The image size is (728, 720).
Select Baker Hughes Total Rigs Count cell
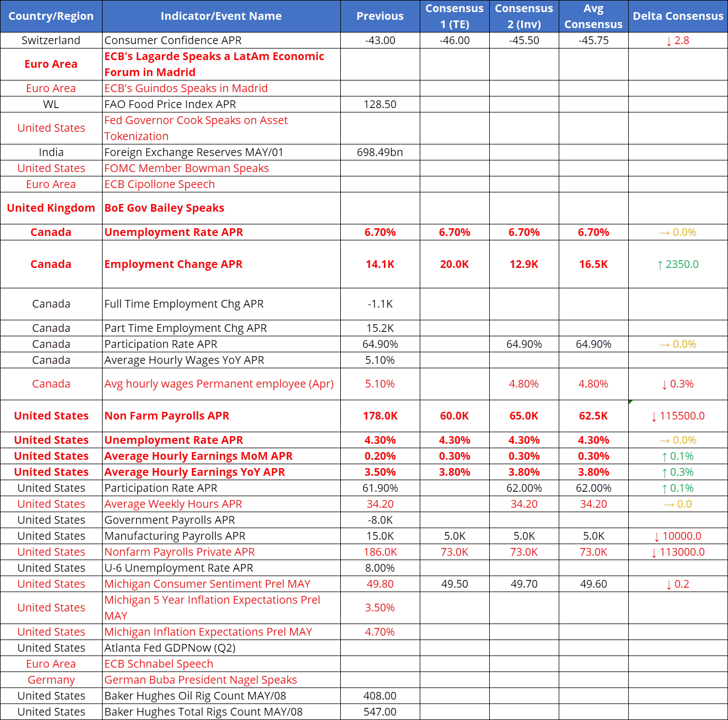click(221, 712)
